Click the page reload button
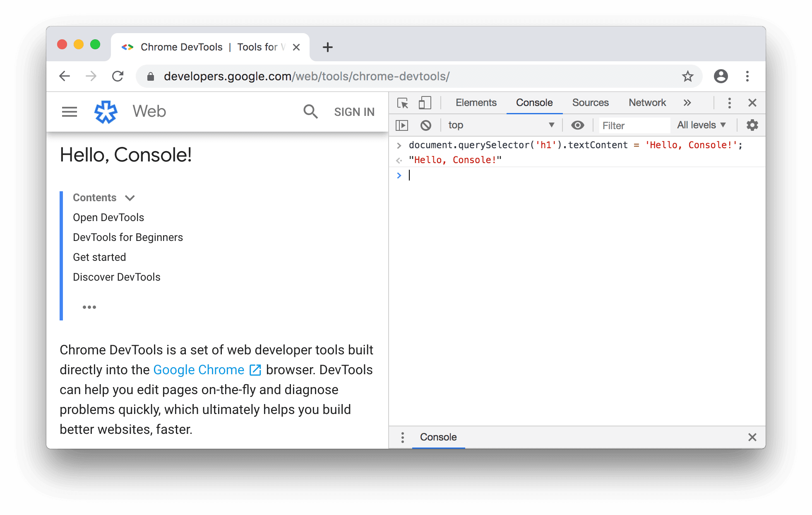 click(x=118, y=76)
